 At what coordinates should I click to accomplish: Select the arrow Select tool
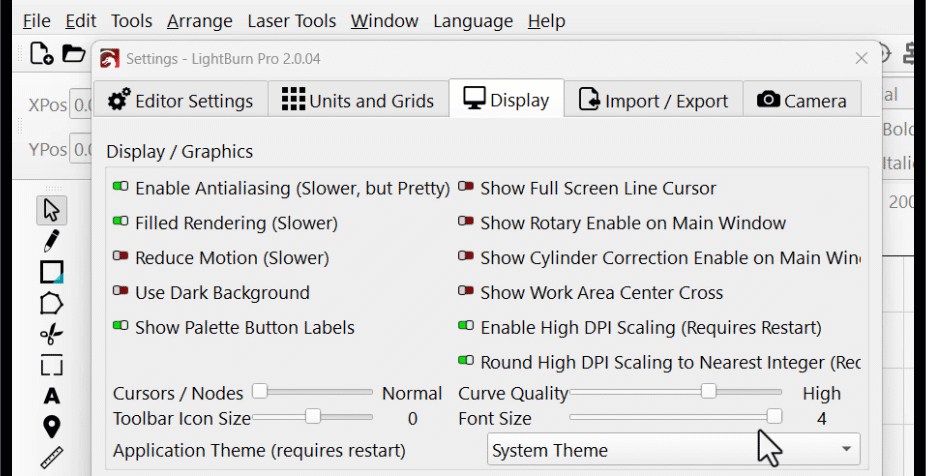(x=52, y=210)
